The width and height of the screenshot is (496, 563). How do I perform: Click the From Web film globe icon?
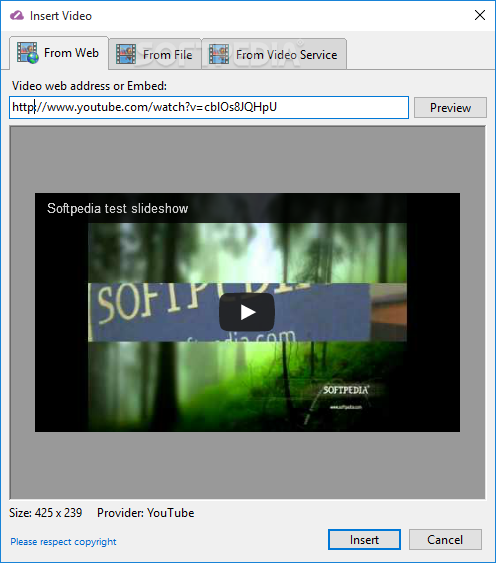coord(28,53)
